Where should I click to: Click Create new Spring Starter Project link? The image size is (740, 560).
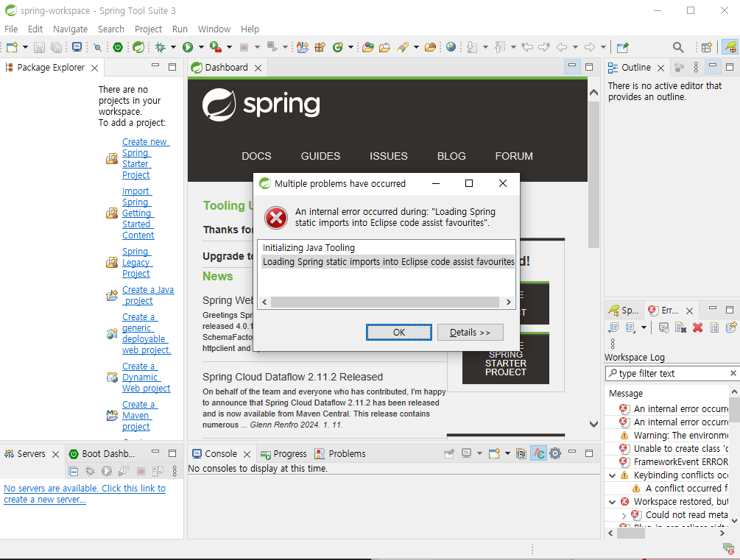145,158
